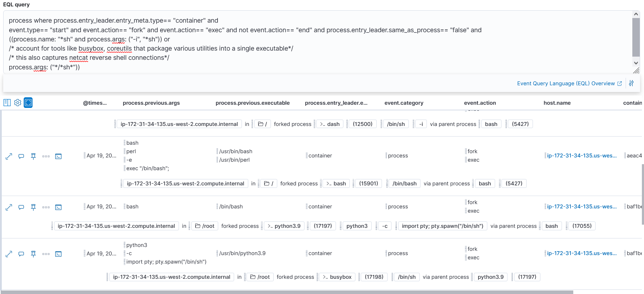Expand event details with the diagonal-arrows icon
The height and width of the screenshot is (294, 644).
(x=8, y=156)
